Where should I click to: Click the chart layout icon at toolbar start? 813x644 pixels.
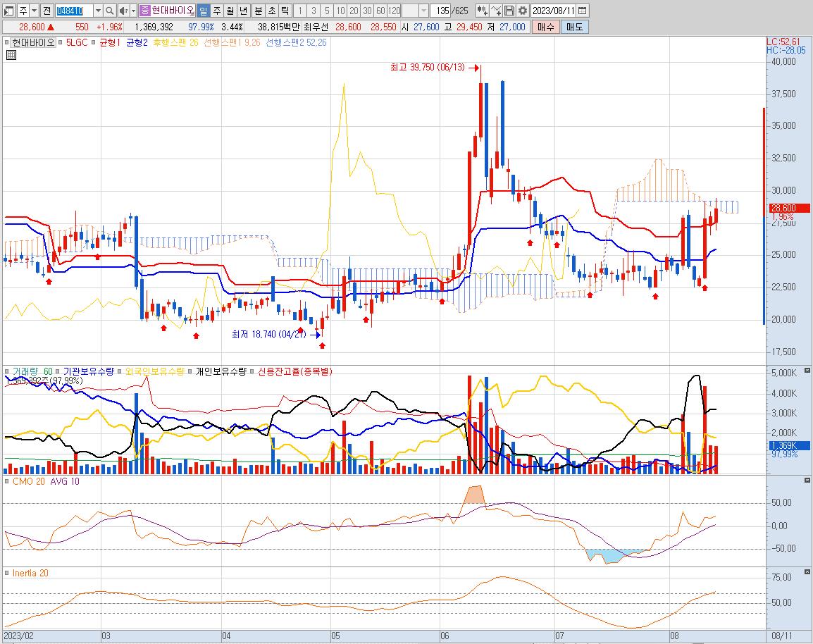9,11
